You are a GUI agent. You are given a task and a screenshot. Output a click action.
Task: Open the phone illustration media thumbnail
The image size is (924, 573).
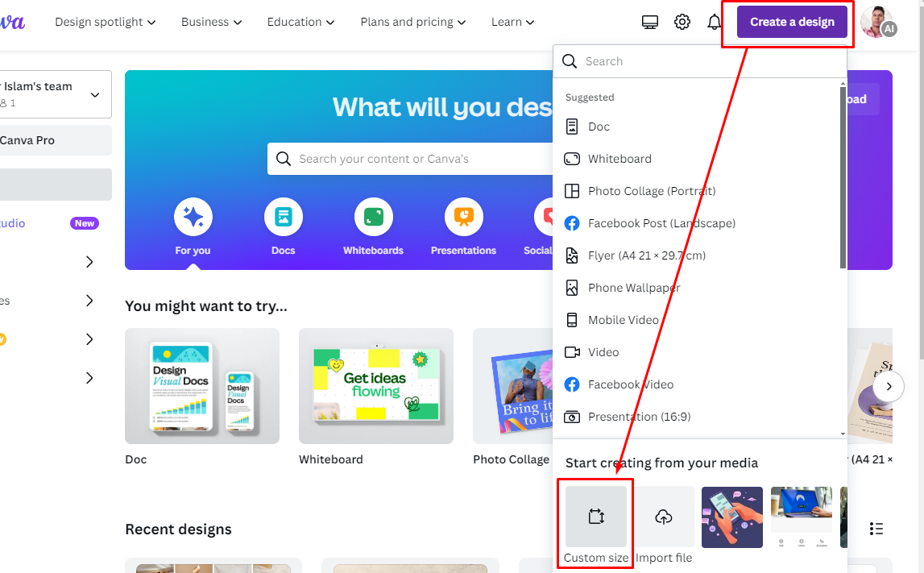click(732, 517)
